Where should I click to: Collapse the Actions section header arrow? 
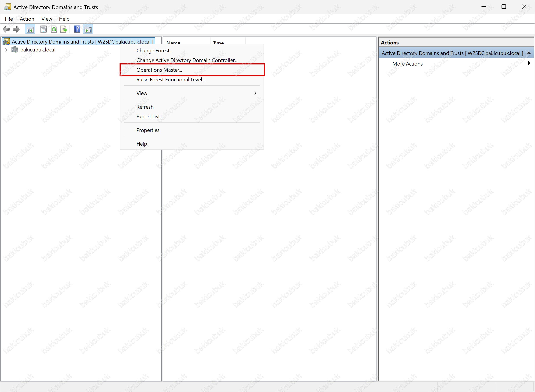(529, 53)
